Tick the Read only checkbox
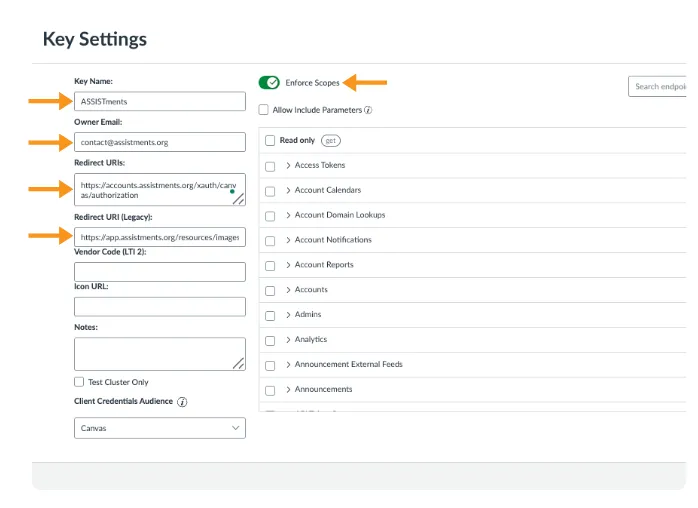 tap(270, 141)
